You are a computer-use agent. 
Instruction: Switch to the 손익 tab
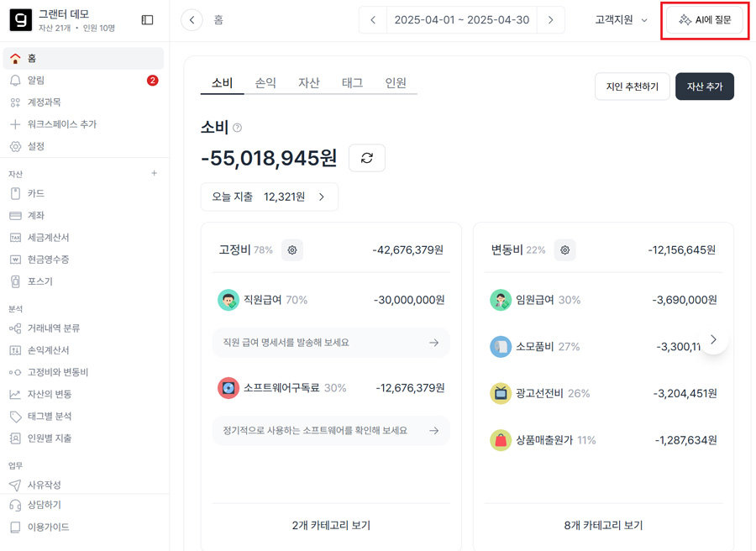265,83
